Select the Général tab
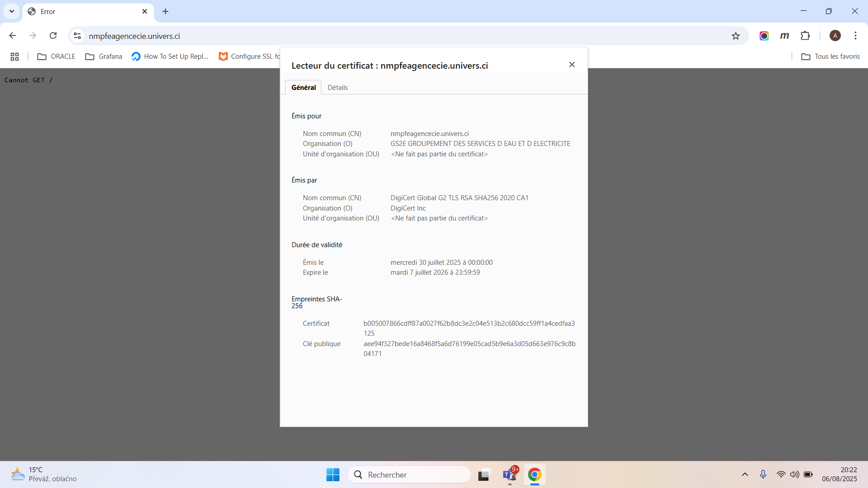The image size is (868, 488). point(303,88)
